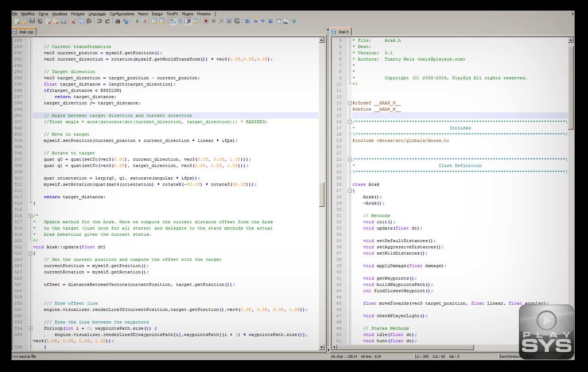Open the Plugins menu
Image resolution: width=588 pixels, height=372 pixels.
pos(187,14)
